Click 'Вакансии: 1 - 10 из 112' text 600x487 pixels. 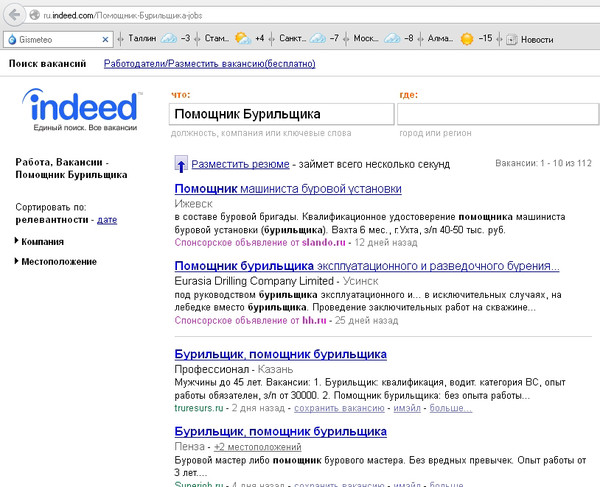click(543, 163)
